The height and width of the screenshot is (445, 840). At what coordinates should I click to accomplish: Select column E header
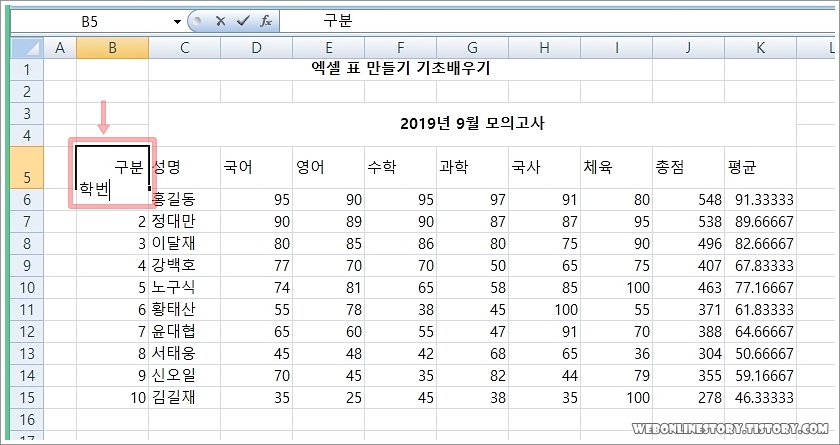(328, 48)
